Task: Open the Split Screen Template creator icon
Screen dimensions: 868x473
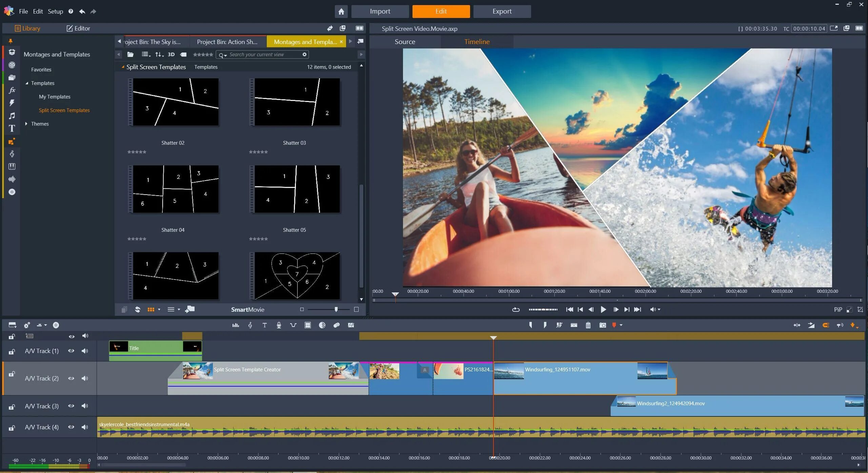Action: click(307, 325)
